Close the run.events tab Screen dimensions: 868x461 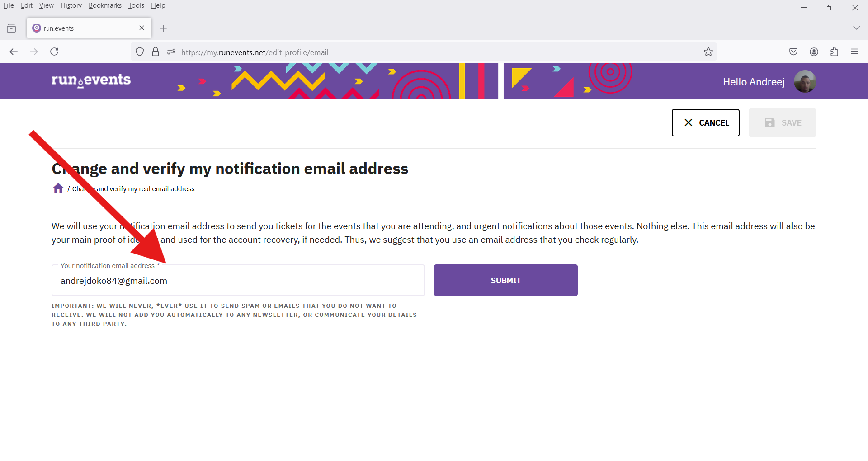click(142, 28)
